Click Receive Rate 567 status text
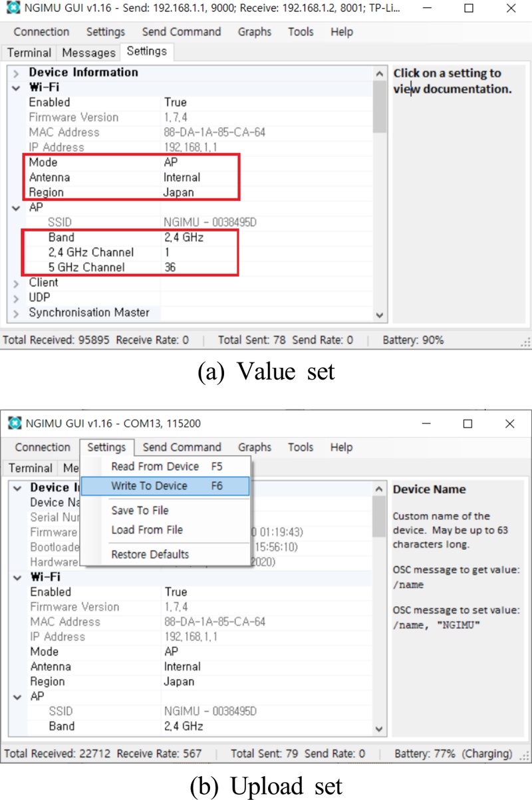Viewport: 532px width, 800px height. [159, 754]
